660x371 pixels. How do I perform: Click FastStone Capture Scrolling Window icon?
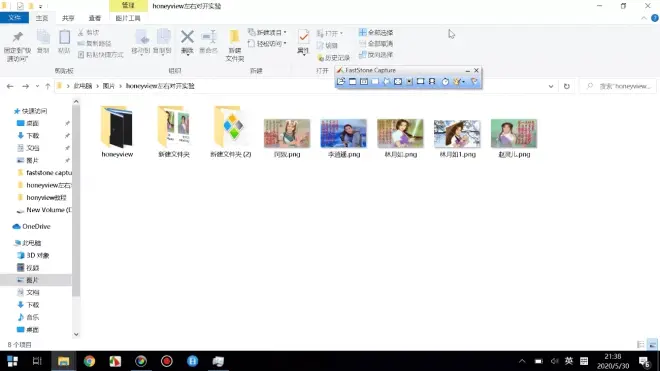click(409, 82)
